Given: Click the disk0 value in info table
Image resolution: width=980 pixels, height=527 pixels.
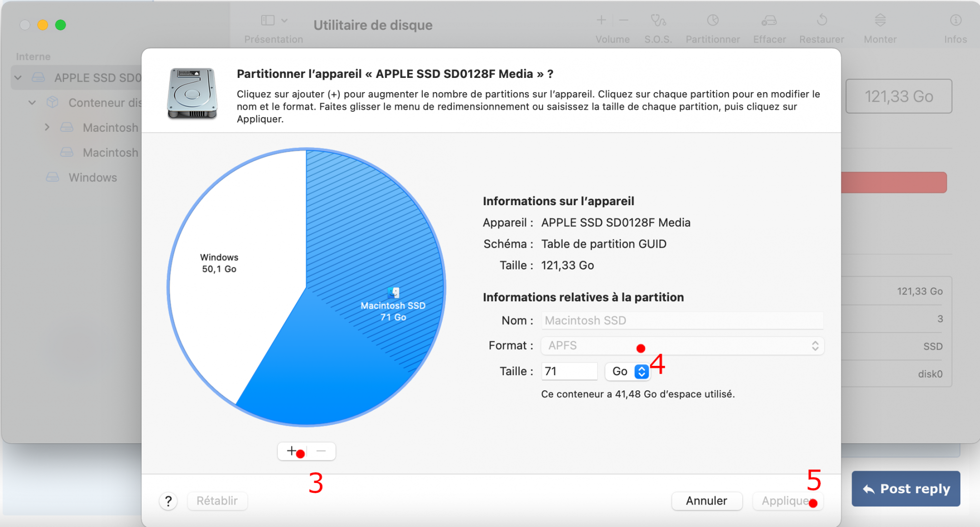Looking at the screenshot, I should tap(930, 374).
